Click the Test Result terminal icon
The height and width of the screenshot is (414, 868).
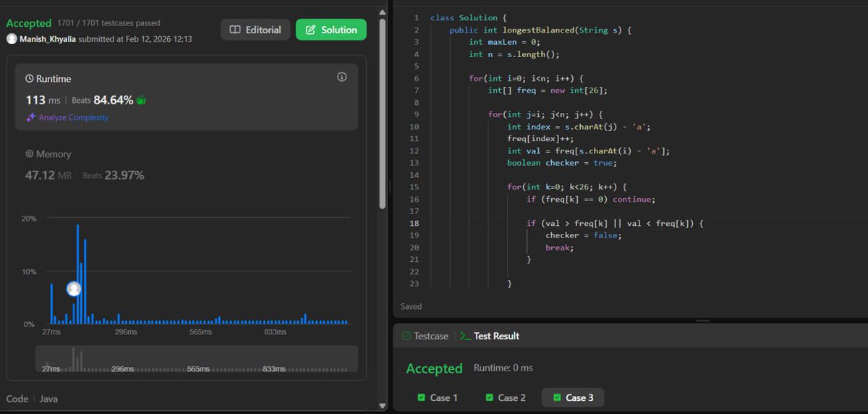[x=465, y=336]
